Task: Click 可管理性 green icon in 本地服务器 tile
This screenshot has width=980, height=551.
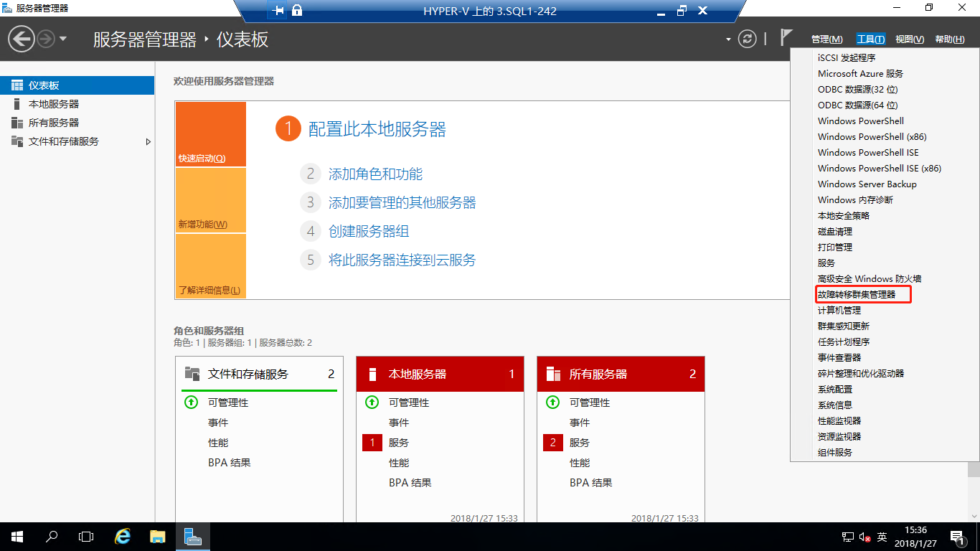Action: [x=372, y=402]
